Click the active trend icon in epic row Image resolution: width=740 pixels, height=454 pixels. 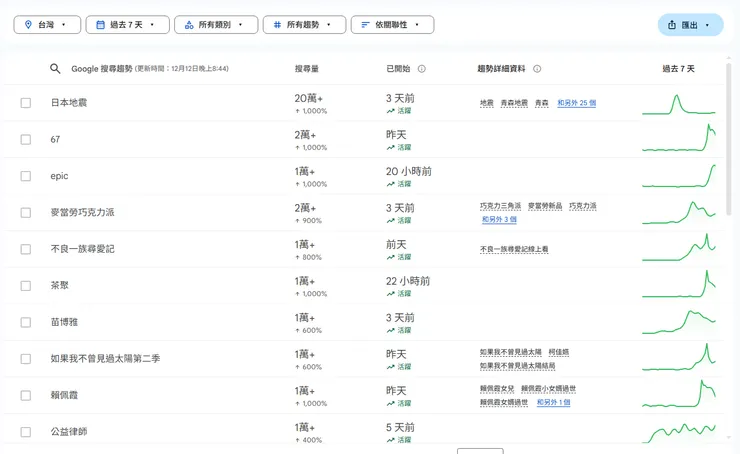[390, 184]
